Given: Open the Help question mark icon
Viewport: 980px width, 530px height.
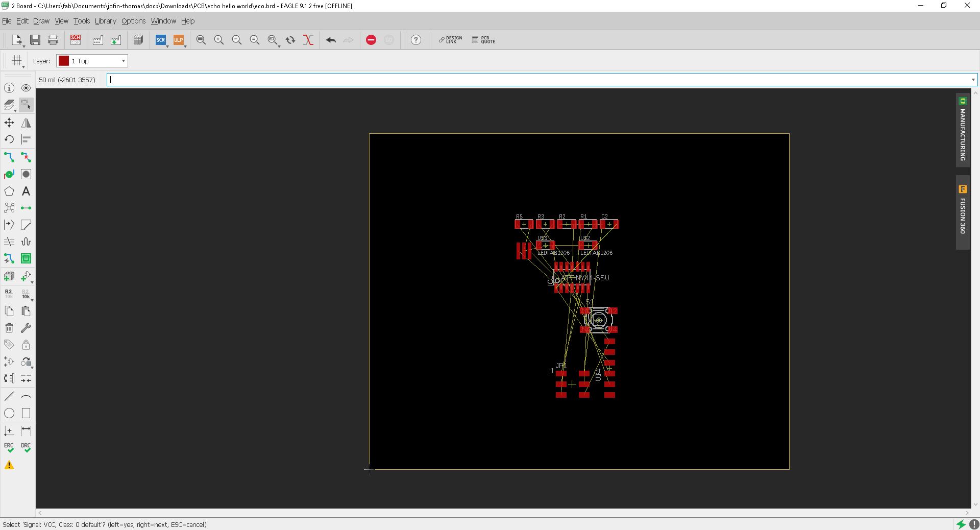Looking at the screenshot, I should point(416,40).
